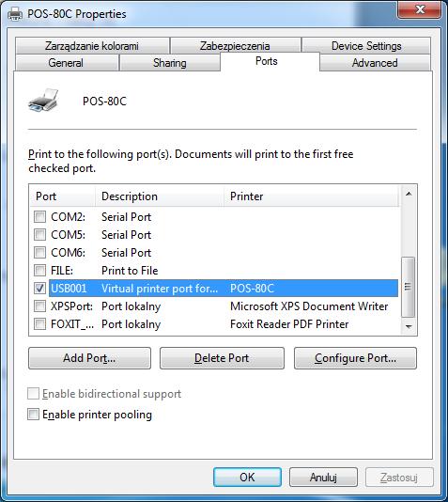448x502 pixels.
Task: Enable the COM5 port checkbox
Action: tap(40, 235)
